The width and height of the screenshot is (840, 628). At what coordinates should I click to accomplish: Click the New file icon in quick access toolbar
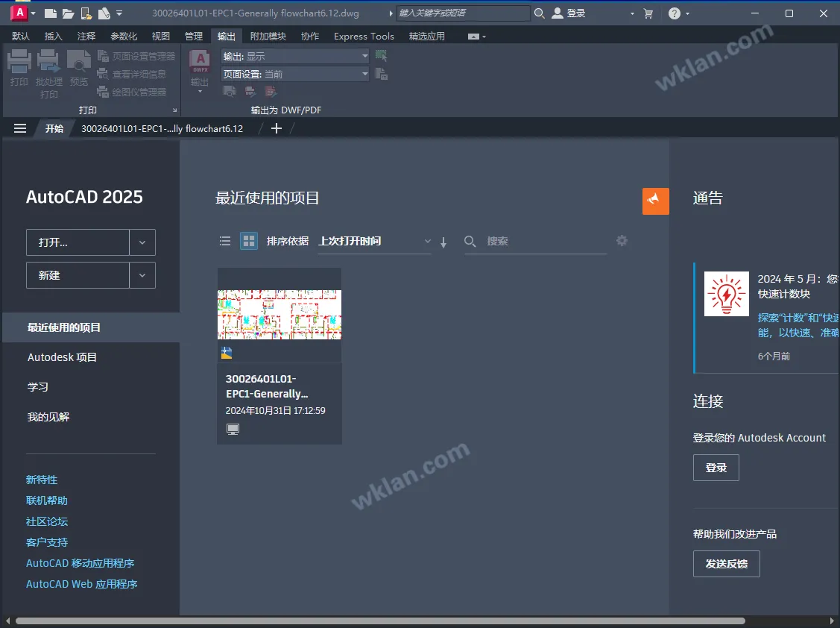pyautogui.click(x=51, y=13)
